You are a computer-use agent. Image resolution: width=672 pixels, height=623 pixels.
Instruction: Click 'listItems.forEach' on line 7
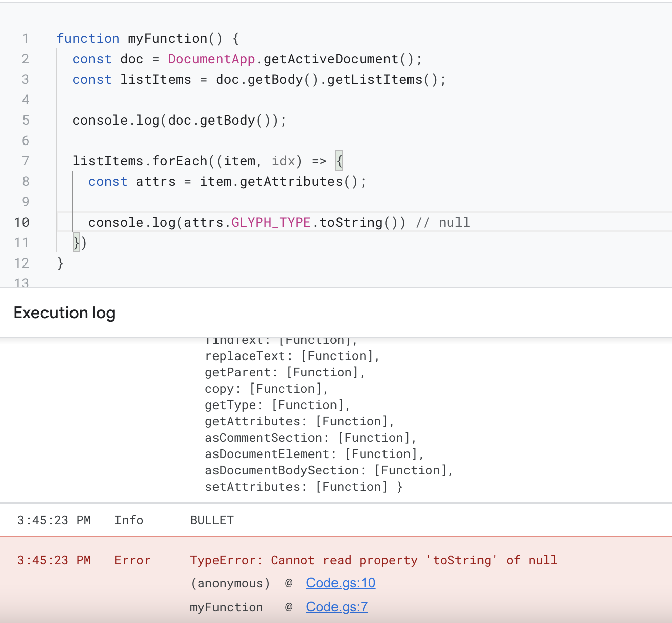[x=140, y=161]
